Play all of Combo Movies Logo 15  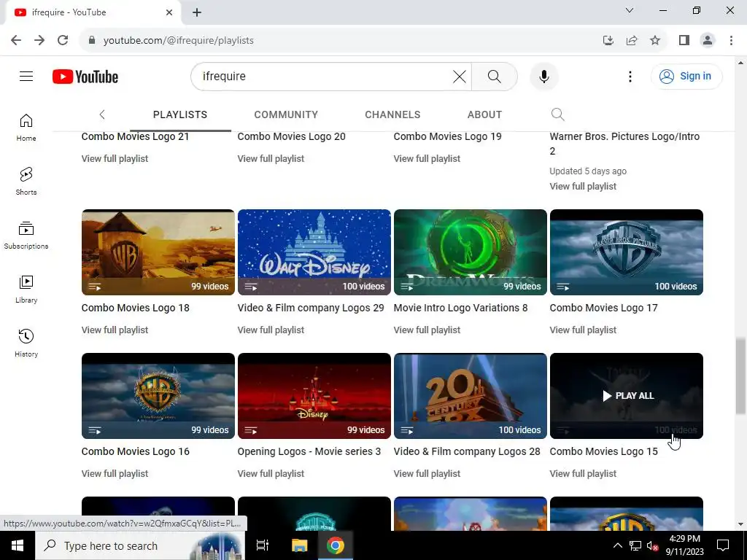tap(628, 396)
